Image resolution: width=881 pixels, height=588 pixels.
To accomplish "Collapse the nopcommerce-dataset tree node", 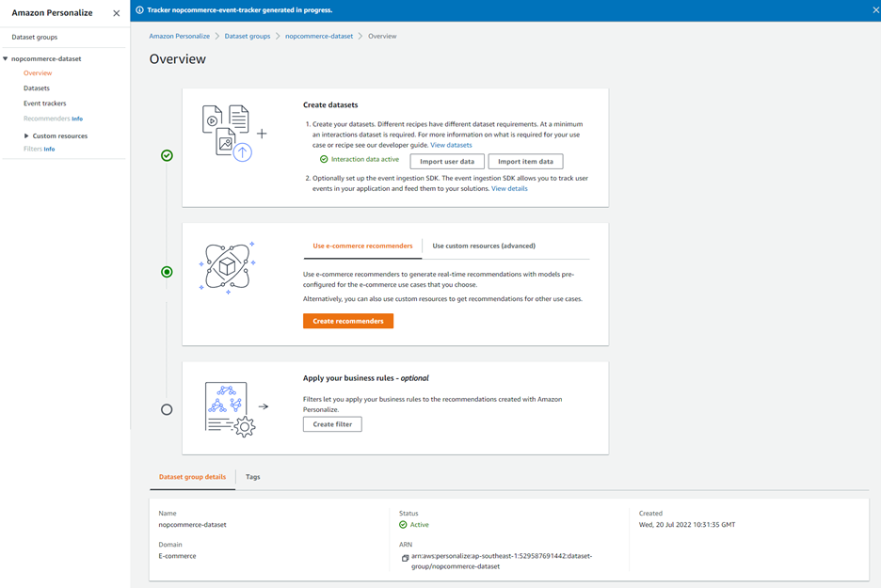I will (5, 58).
